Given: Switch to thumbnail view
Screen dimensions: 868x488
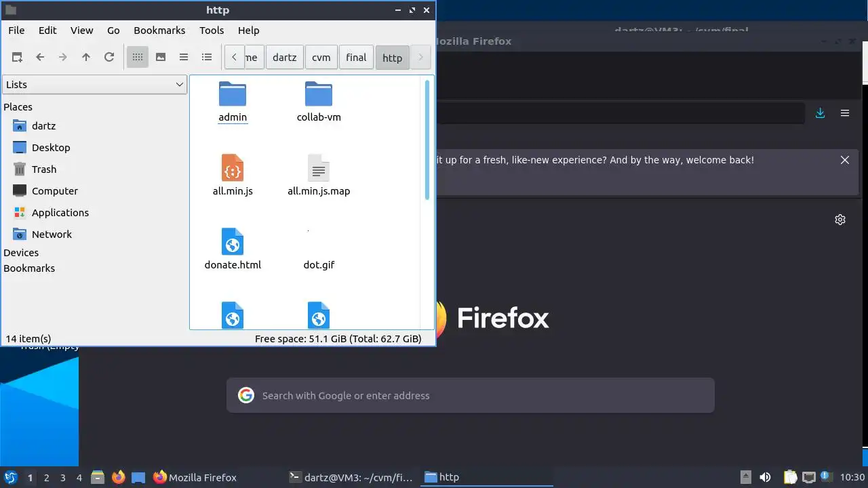Looking at the screenshot, I should coord(161,58).
